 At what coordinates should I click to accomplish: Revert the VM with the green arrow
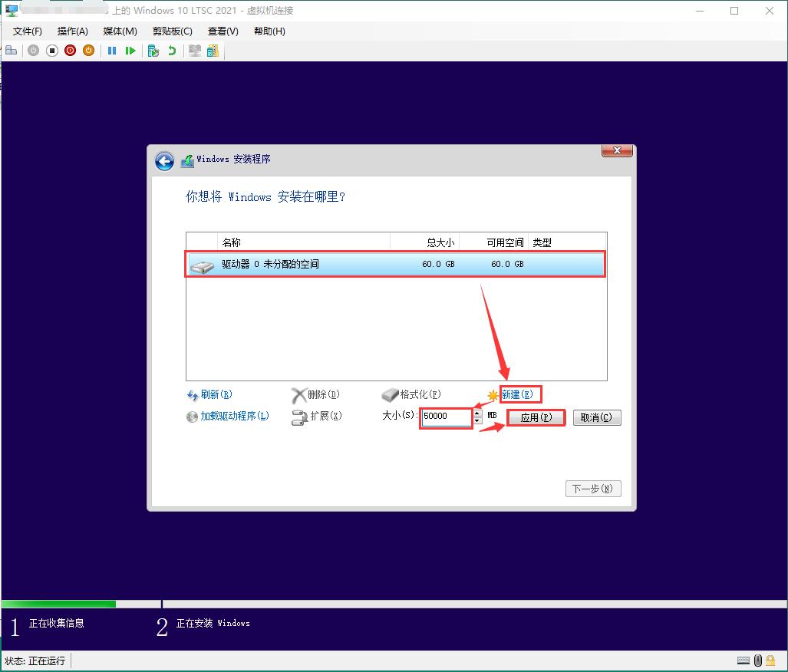click(x=172, y=51)
